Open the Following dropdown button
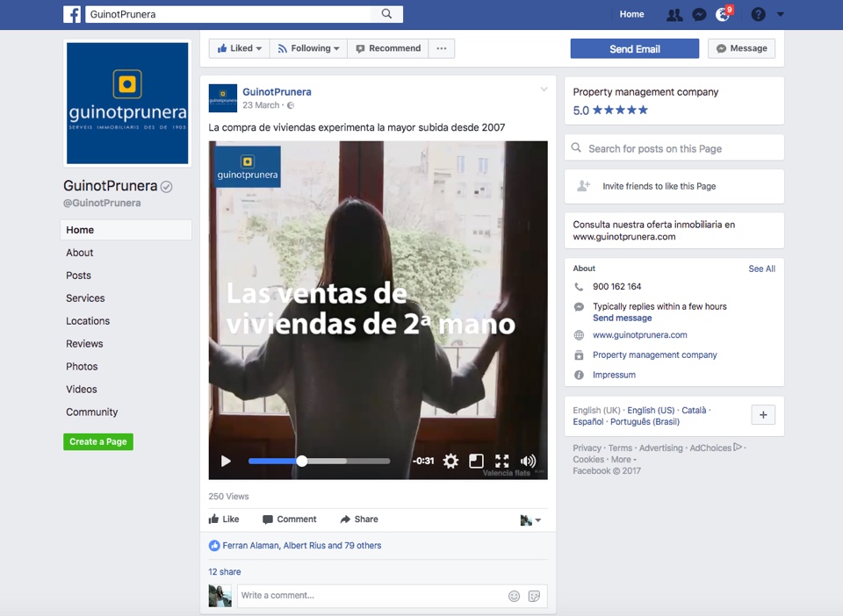The width and height of the screenshot is (843, 616). pos(308,48)
